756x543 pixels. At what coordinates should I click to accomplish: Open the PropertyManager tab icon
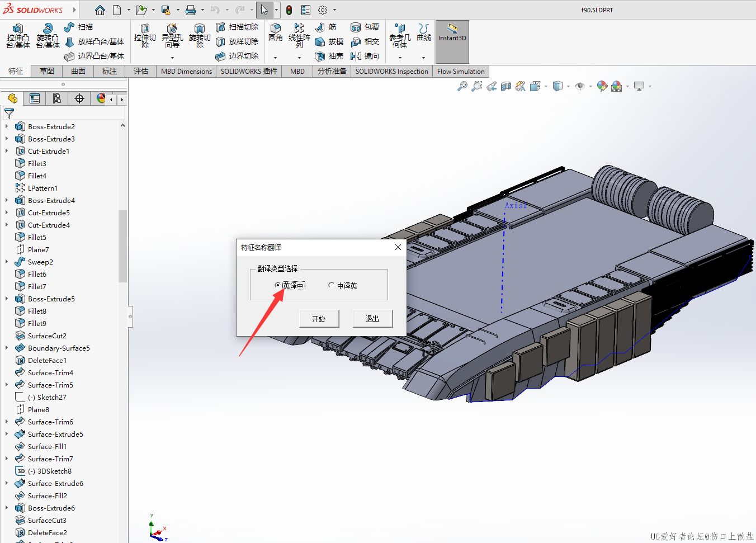point(35,98)
